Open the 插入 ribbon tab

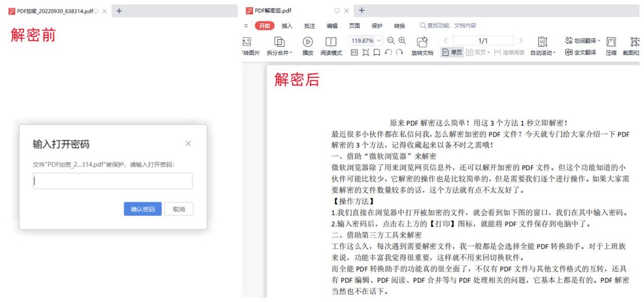click(287, 25)
